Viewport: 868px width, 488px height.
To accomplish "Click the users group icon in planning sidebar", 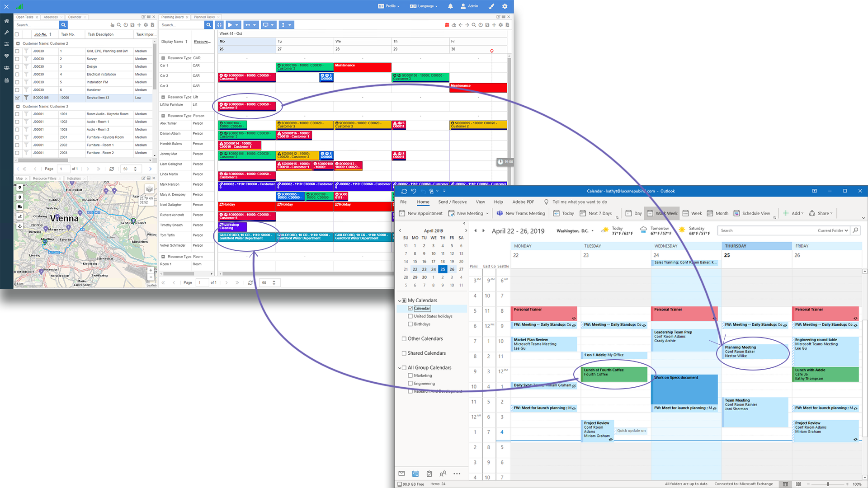I will click(x=6, y=68).
